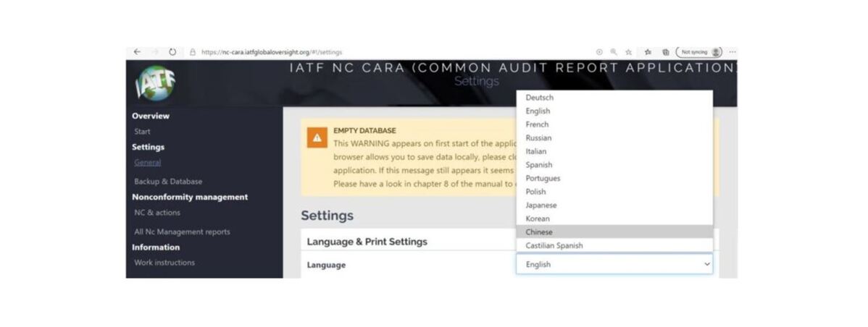Image resolution: width=868 pixels, height=327 pixels.
Task: Click the zoom magnifier icon in address bar
Action: point(614,52)
